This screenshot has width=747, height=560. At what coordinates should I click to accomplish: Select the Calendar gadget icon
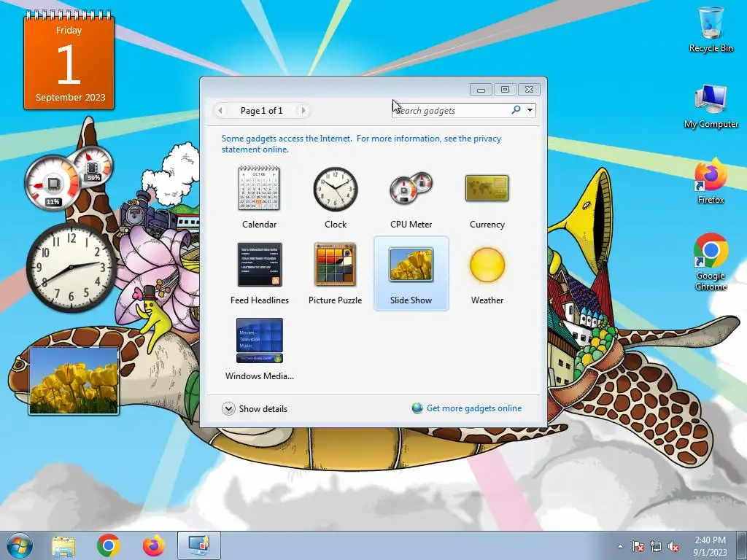259,189
